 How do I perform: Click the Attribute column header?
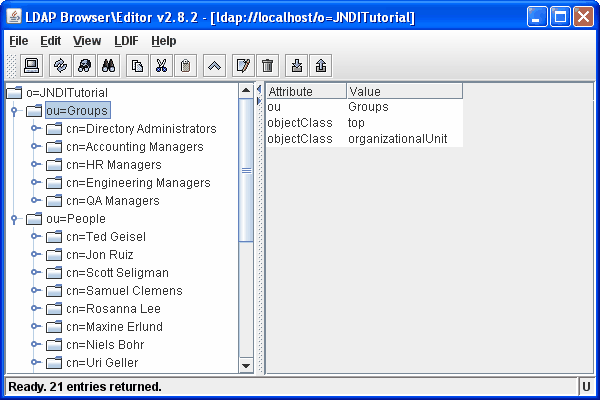(x=307, y=91)
